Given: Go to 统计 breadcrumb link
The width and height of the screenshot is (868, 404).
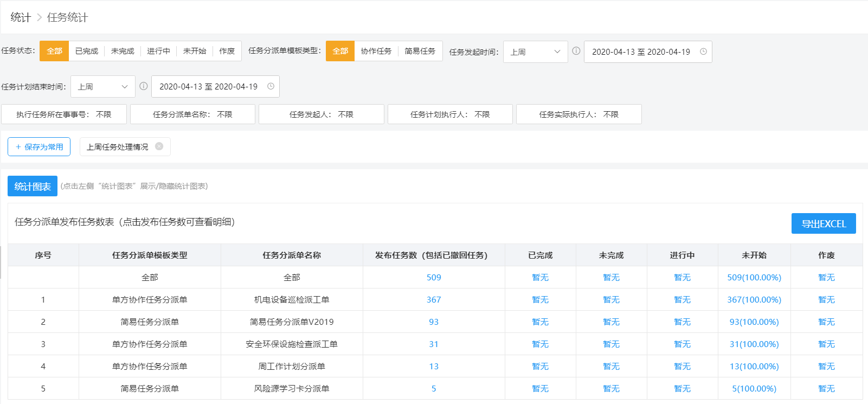Looking at the screenshot, I should click(21, 17).
